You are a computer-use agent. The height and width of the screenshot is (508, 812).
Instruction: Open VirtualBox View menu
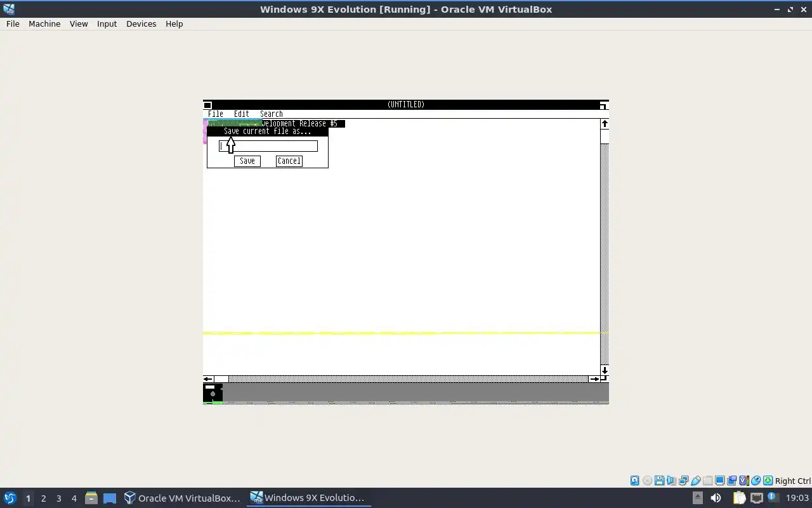[x=79, y=23]
